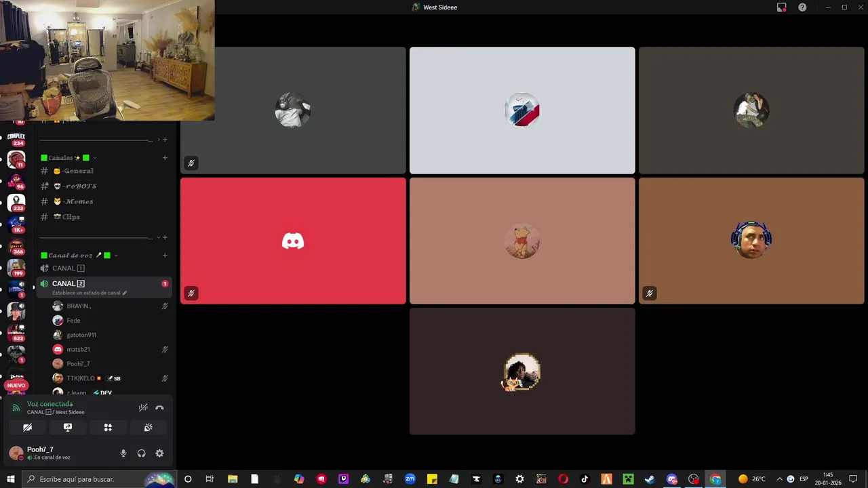Screen dimensions: 868x488
Task: Open Windows Start menu
Action: (x=11, y=479)
